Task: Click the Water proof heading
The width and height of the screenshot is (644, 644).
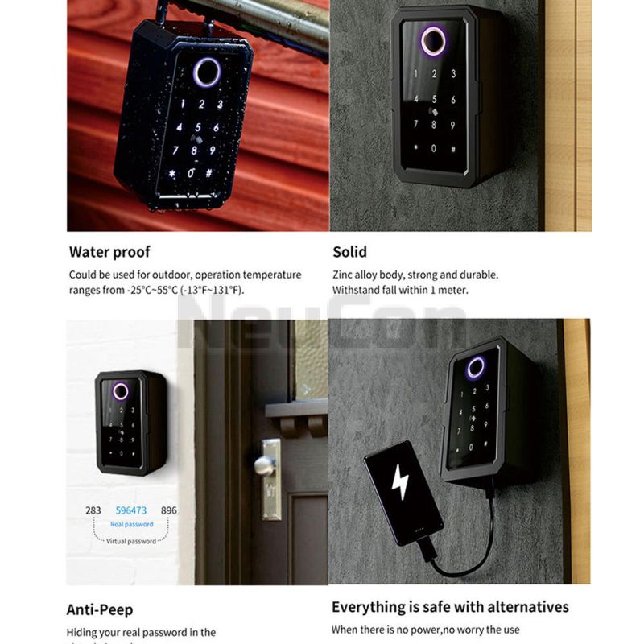Action: [109, 252]
